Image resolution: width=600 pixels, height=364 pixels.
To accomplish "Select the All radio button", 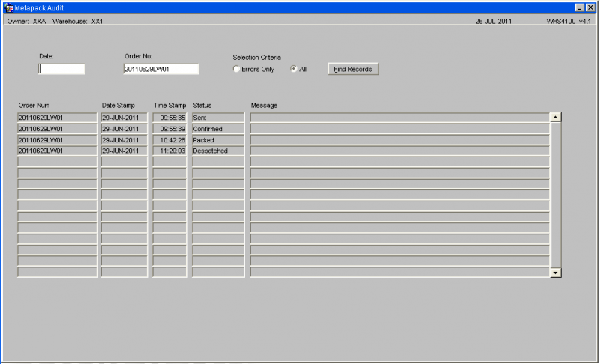I will [294, 69].
